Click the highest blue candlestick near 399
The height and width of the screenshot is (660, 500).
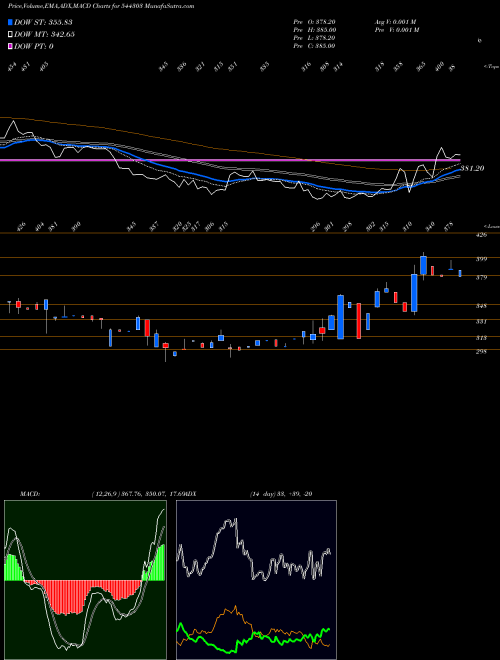[x=423, y=265]
